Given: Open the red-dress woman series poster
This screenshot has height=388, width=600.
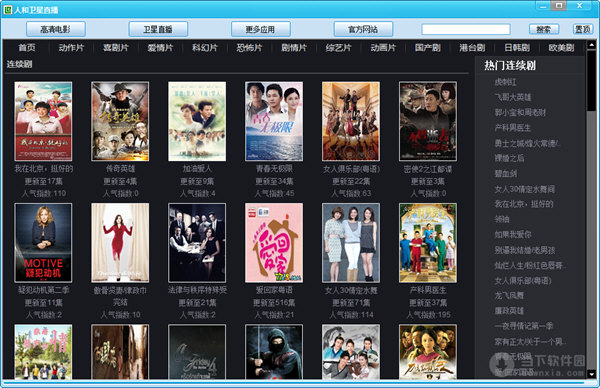Looking at the screenshot, I should click(120, 243).
